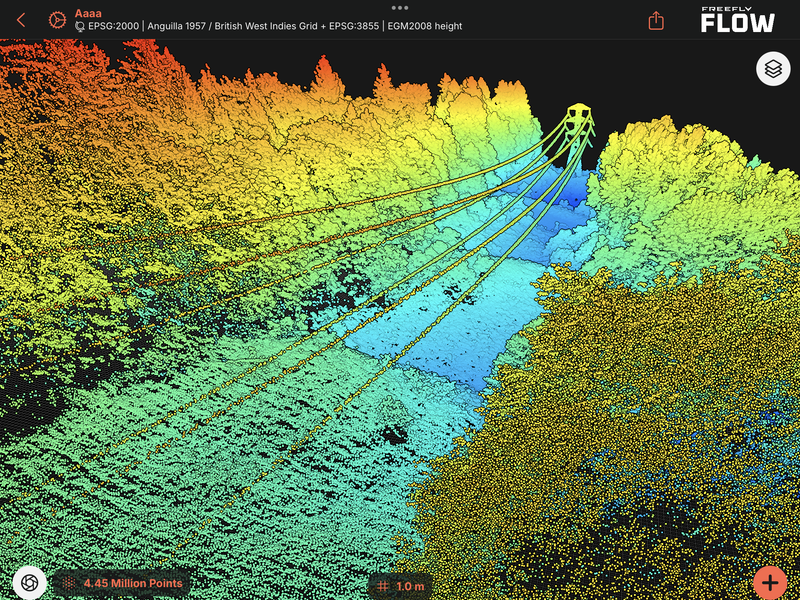Open the layers stack button
Viewport: 800px width, 600px height.
coord(772,69)
